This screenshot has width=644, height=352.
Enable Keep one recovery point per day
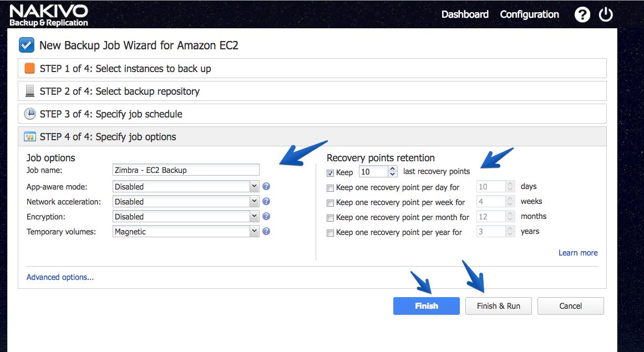(330, 188)
